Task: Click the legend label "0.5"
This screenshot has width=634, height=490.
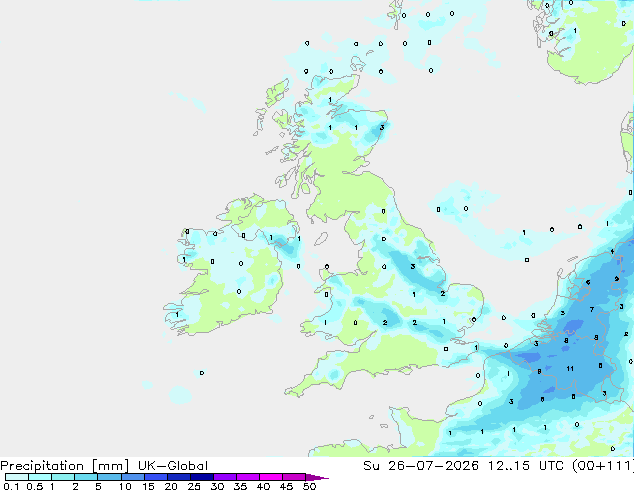Action: pyautogui.click(x=35, y=486)
